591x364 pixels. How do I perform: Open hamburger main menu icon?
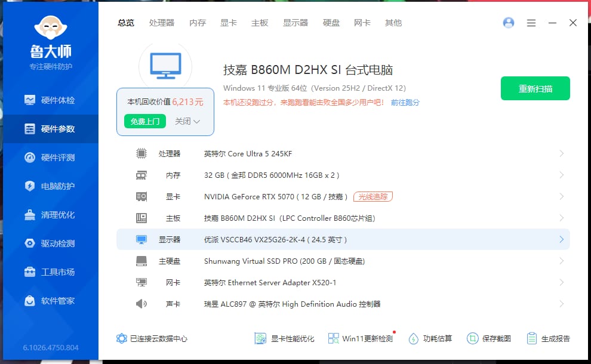531,23
